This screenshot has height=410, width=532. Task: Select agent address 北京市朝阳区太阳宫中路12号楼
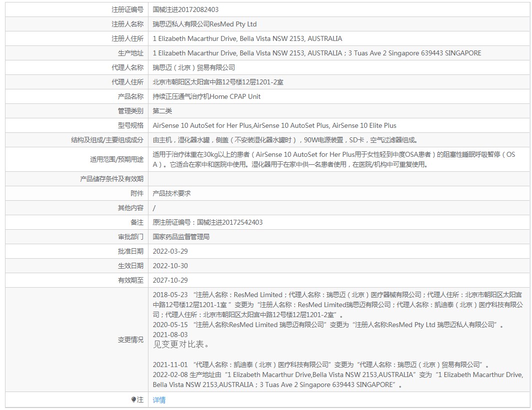coord(218,82)
